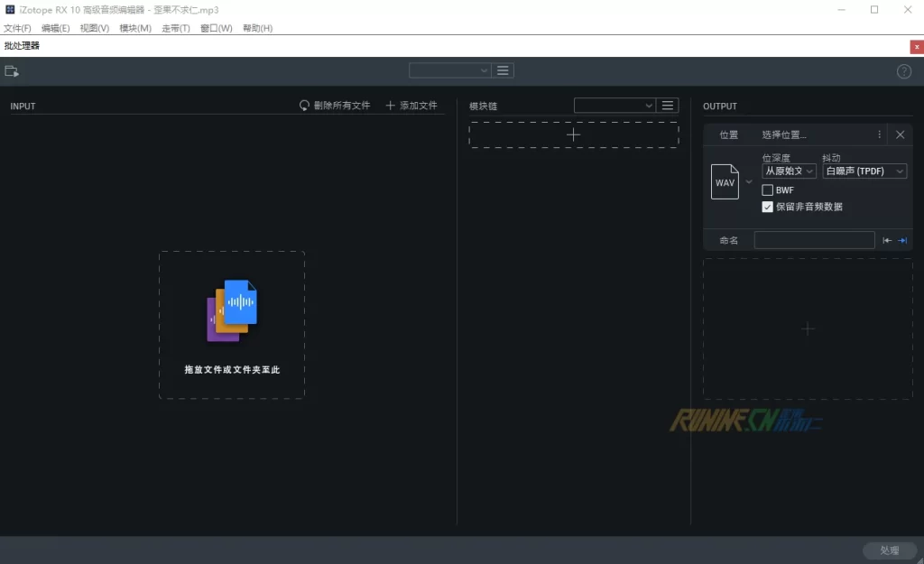Click the batch processor icon at top left
The width and height of the screenshot is (924, 564).
[12, 71]
